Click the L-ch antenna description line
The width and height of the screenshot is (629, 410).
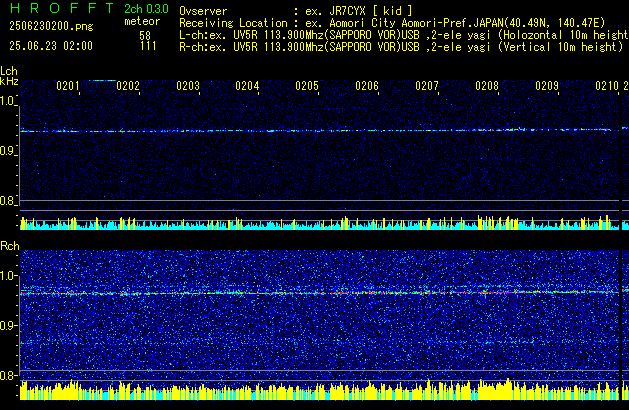coord(404,35)
